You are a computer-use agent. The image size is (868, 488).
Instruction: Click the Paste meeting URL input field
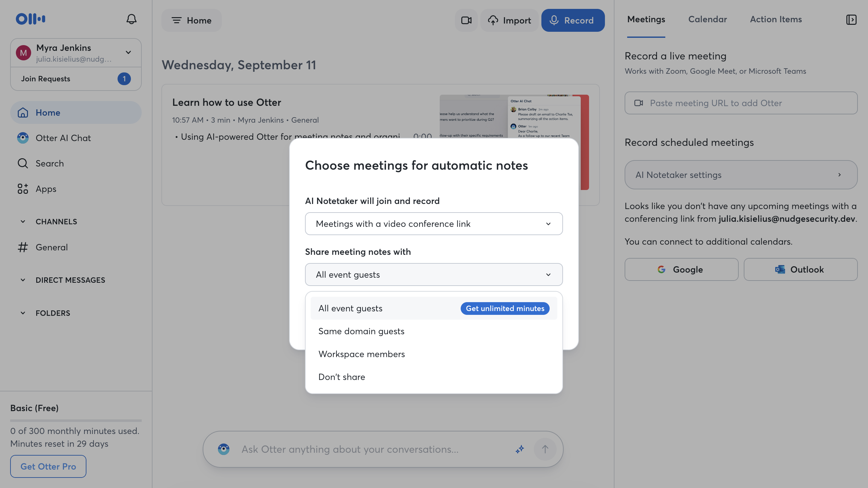click(741, 103)
